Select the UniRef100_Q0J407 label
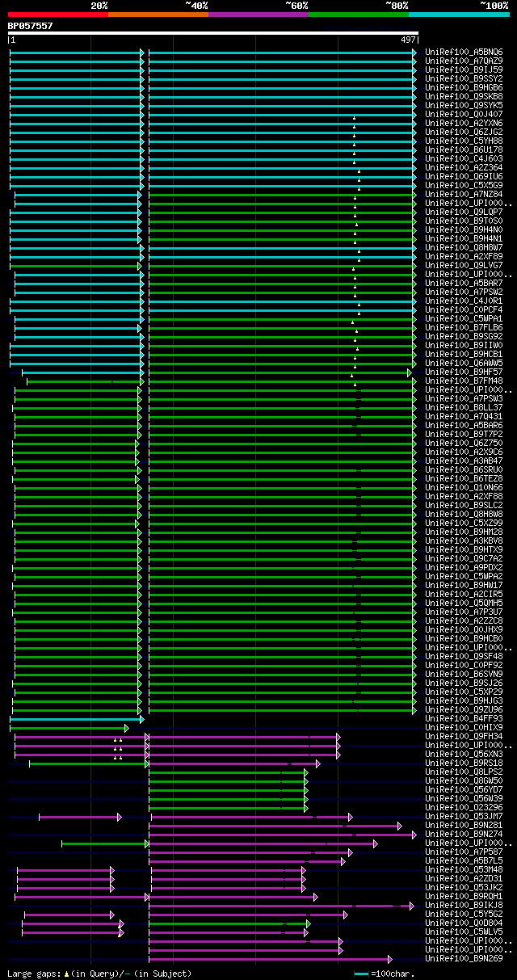 point(464,114)
